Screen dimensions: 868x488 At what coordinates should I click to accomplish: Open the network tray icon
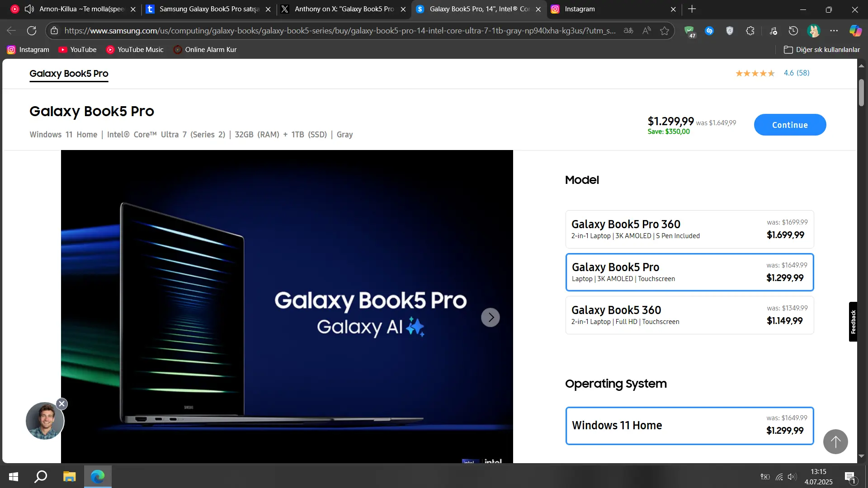(x=779, y=477)
